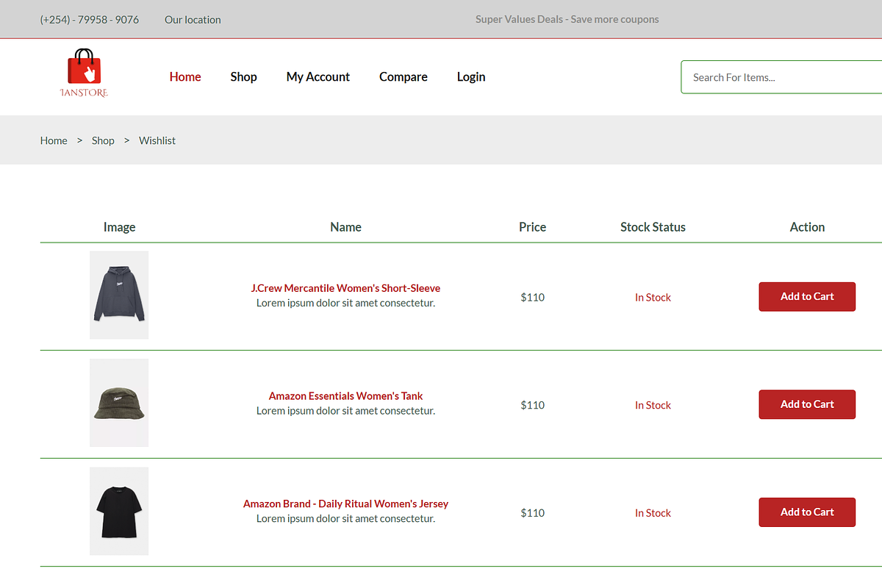Open the Home nav menu item

185,76
